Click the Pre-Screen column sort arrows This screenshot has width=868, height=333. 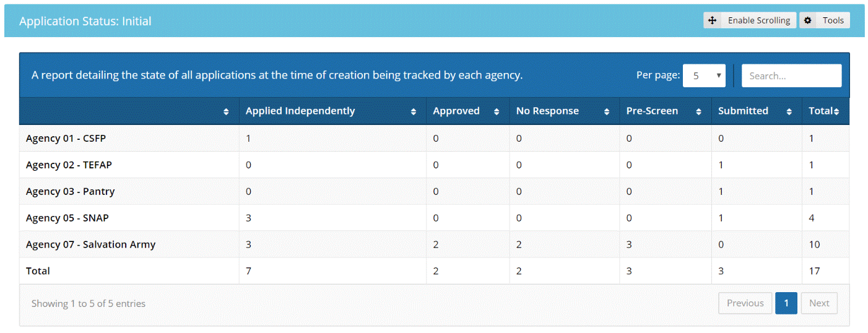point(698,112)
